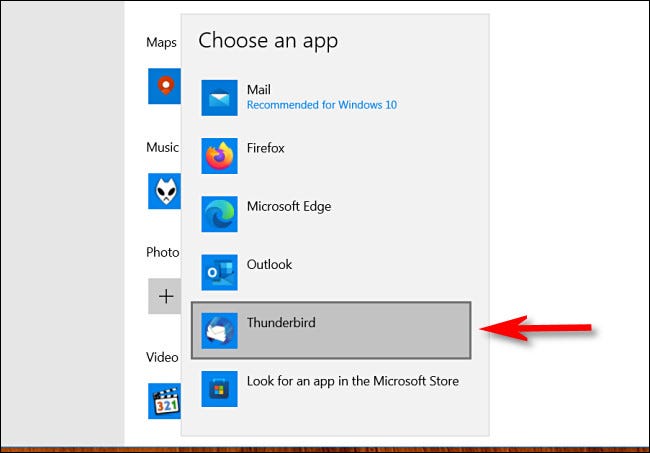The image size is (650, 453).
Task: Click the Microsoft Edge label
Action: pos(289,206)
